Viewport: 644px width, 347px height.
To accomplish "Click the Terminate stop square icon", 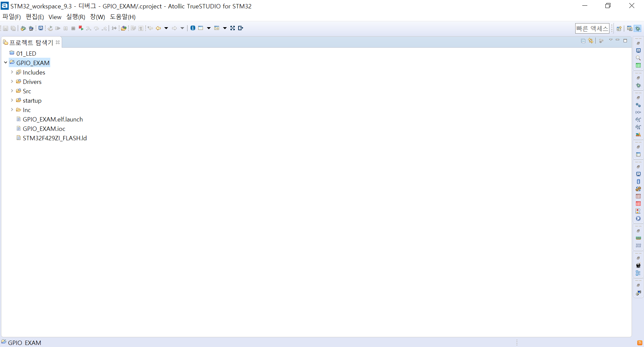I will [x=73, y=28].
